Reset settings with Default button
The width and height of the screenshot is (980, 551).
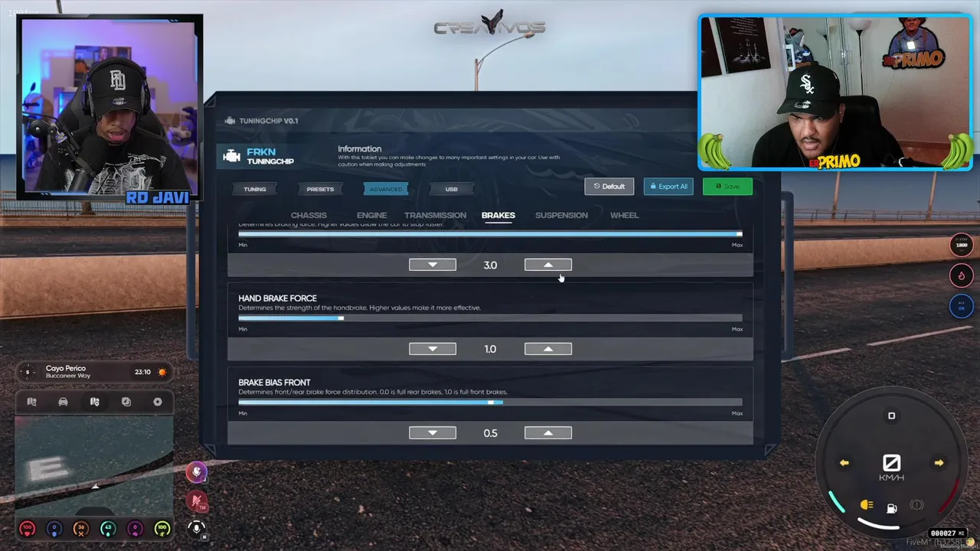(609, 187)
